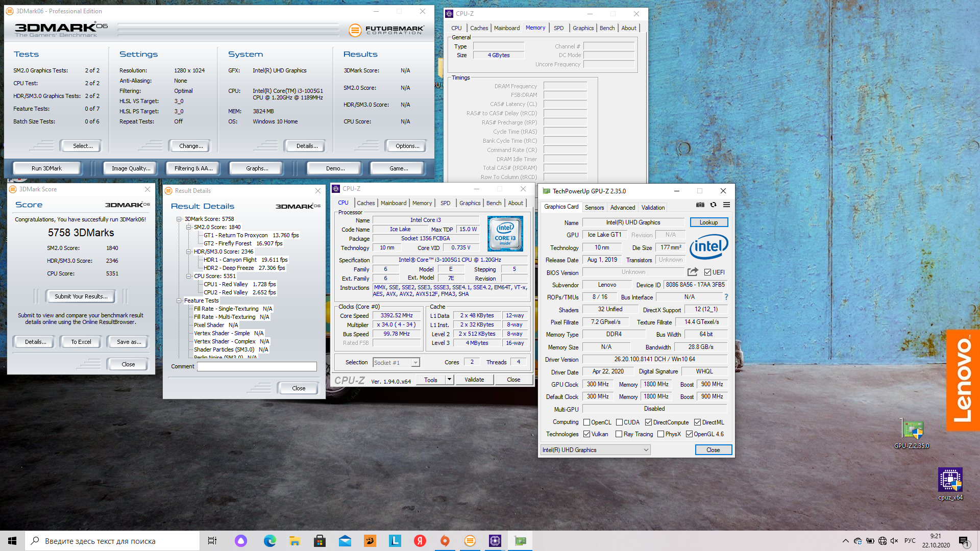Click the GPU-Z screenshot camera icon
The image size is (980, 551).
click(700, 205)
